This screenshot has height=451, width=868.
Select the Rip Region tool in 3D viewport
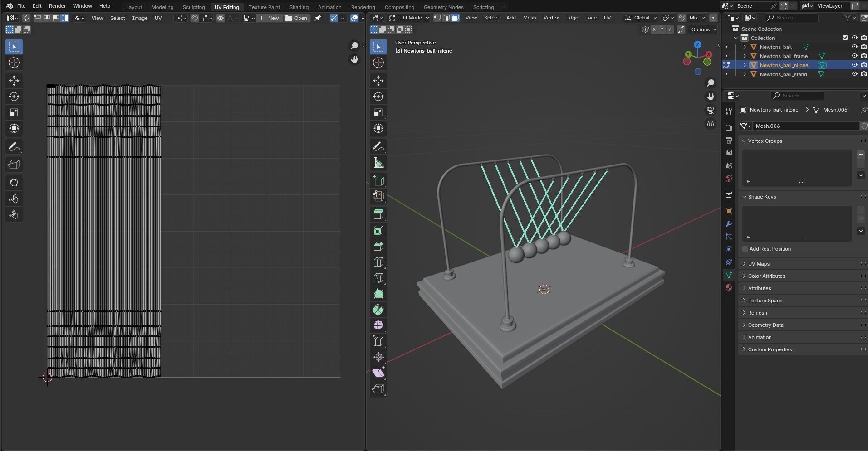click(378, 389)
